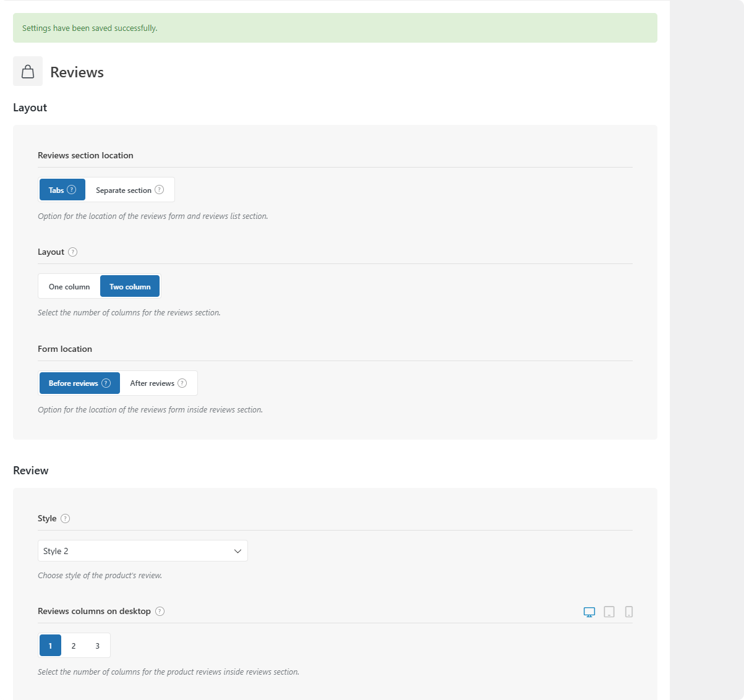Click the shopping bag icon beside Reviews

click(28, 72)
